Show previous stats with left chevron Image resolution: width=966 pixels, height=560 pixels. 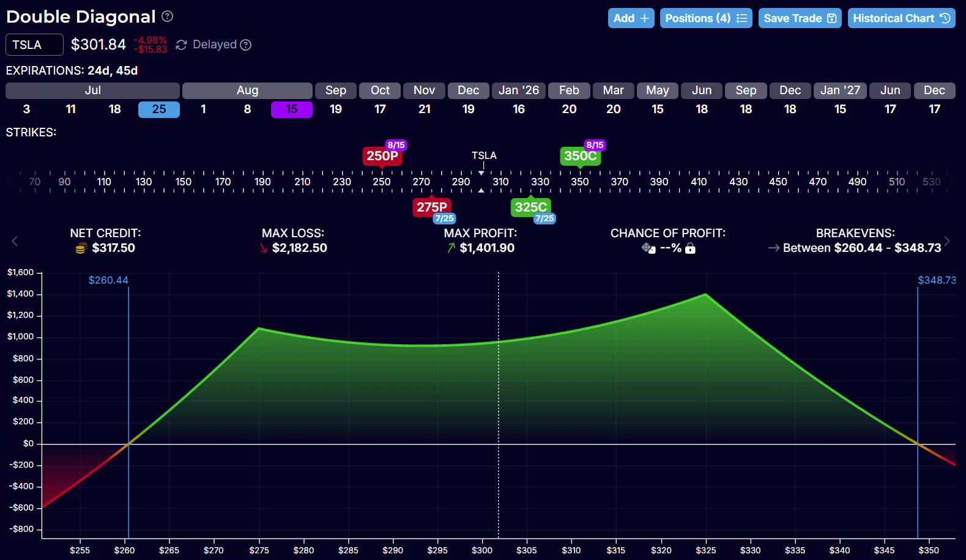tap(15, 241)
